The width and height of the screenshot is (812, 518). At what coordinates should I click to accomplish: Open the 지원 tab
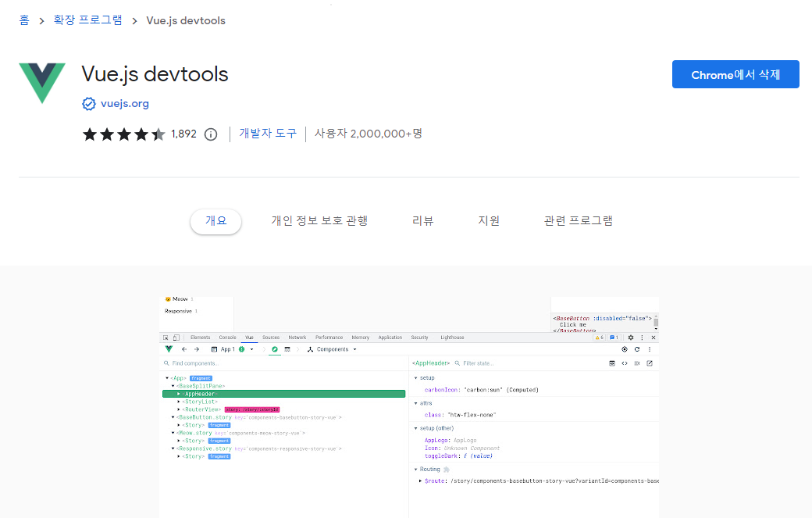click(x=489, y=221)
